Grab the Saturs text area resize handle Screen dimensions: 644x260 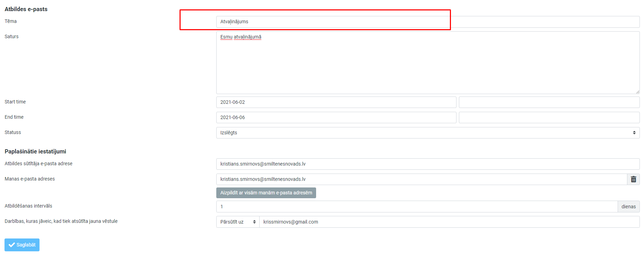pyautogui.click(x=637, y=92)
